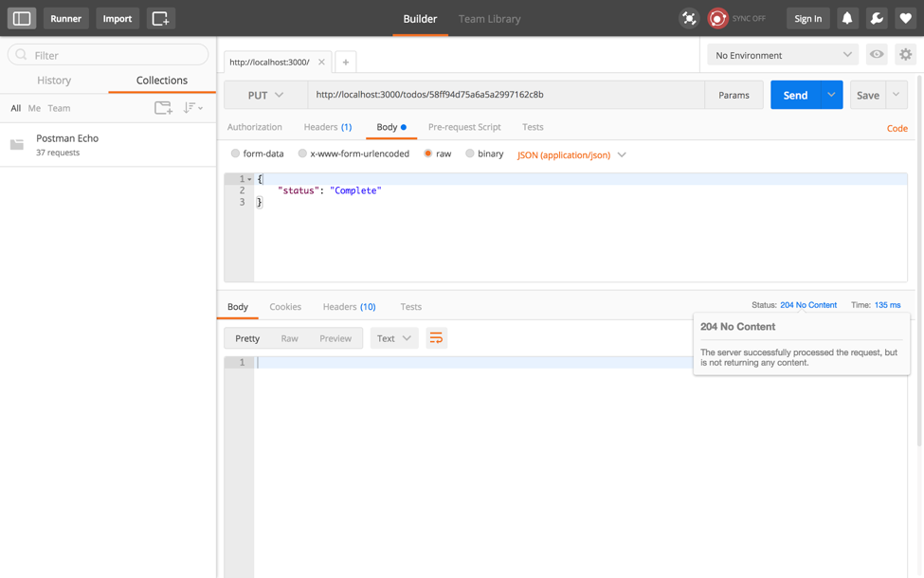Click the heart icon
This screenshot has height=578, width=924.
point(906,18)
